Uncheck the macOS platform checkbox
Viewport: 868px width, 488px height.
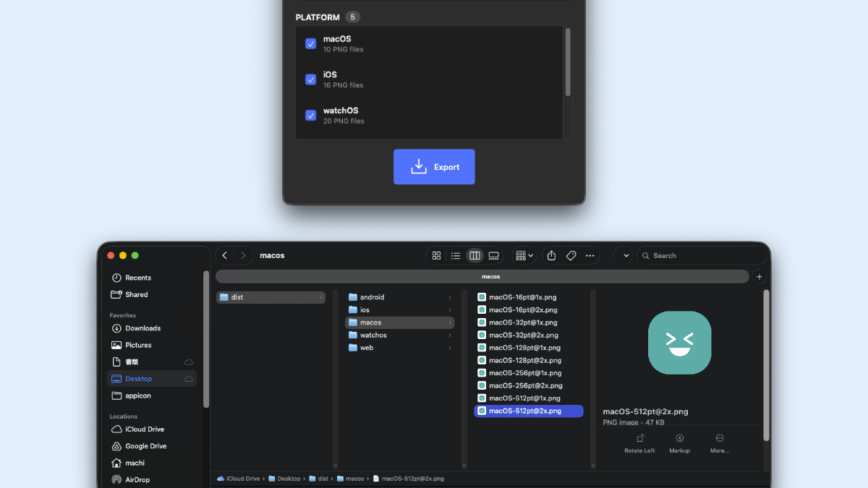pos(311,43)
